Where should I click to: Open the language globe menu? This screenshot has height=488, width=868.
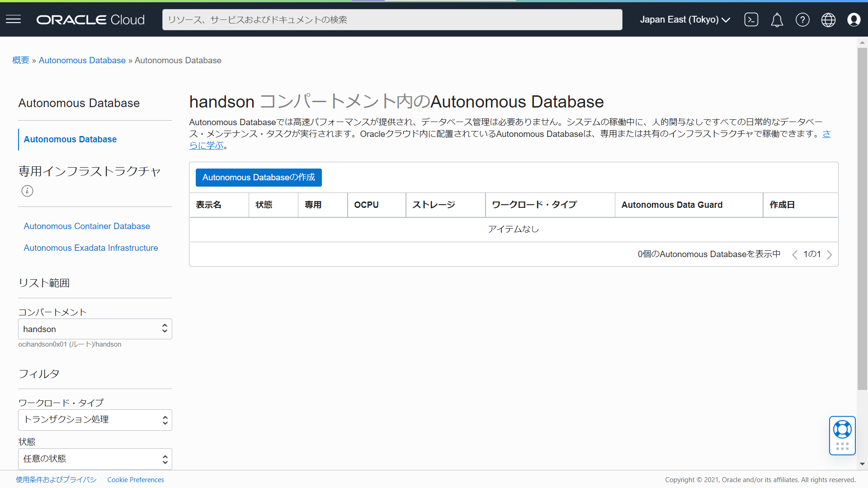828,19
